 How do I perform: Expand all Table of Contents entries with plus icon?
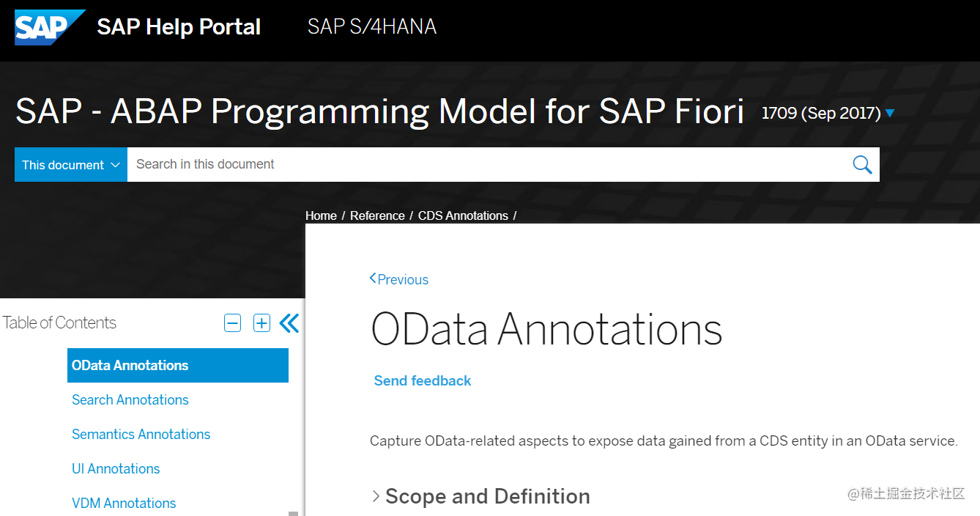261,322
